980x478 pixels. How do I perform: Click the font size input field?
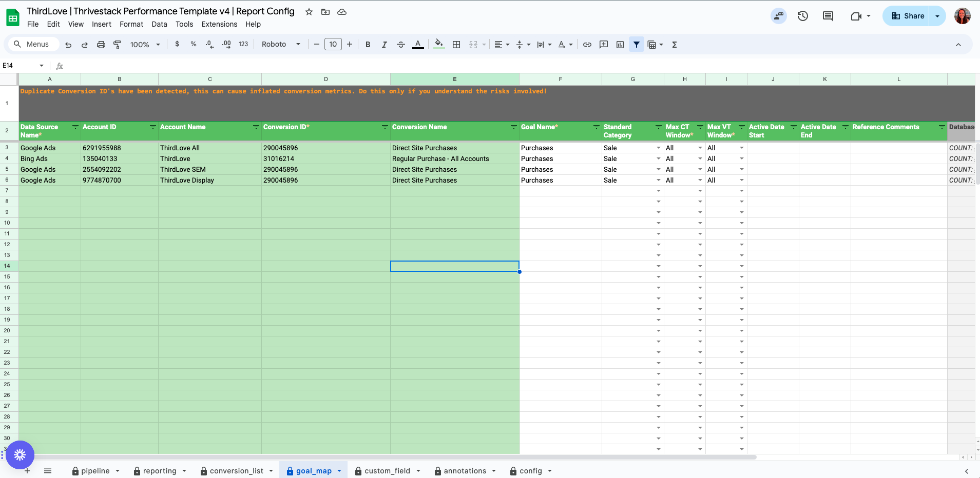(x=333, y=45)
